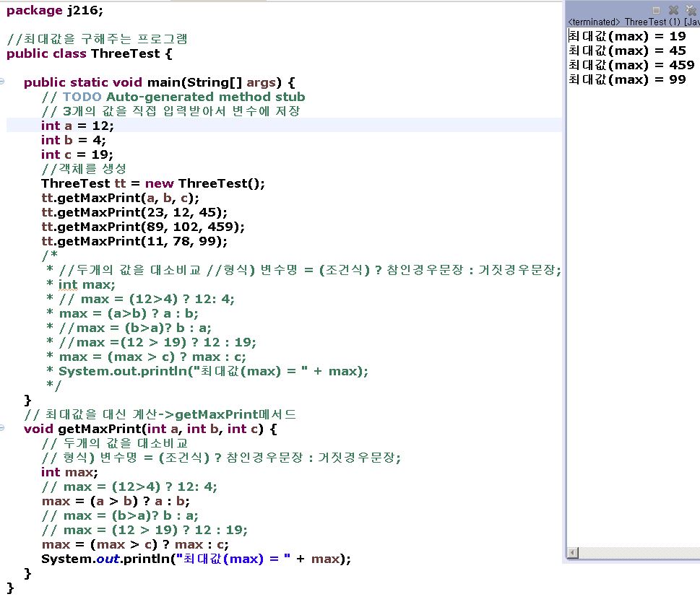Click the console horizontal scrollbar left arrow
Viewport: 700px width, 602px height.
pos(572,552)
